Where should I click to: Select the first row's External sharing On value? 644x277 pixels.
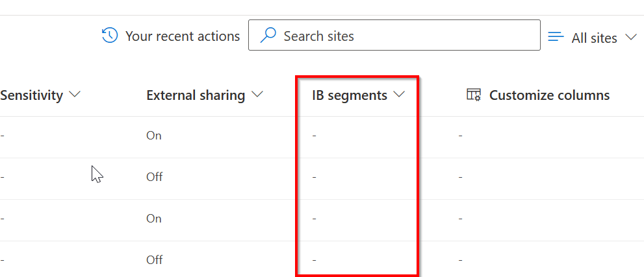tap(154, 136)
